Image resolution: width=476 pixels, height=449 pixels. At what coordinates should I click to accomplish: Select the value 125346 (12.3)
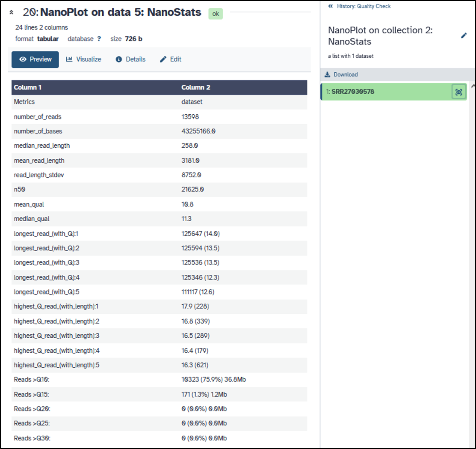(x=200, y=277)
